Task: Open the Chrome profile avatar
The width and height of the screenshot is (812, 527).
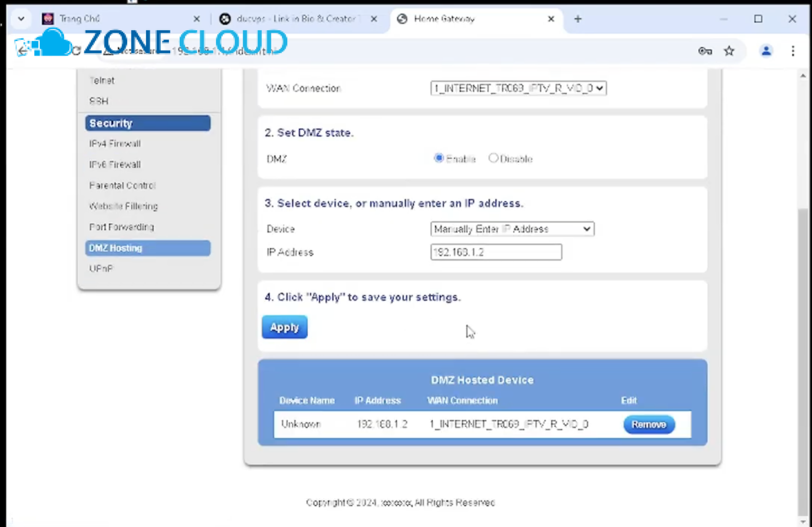Action: pos(766,51)
